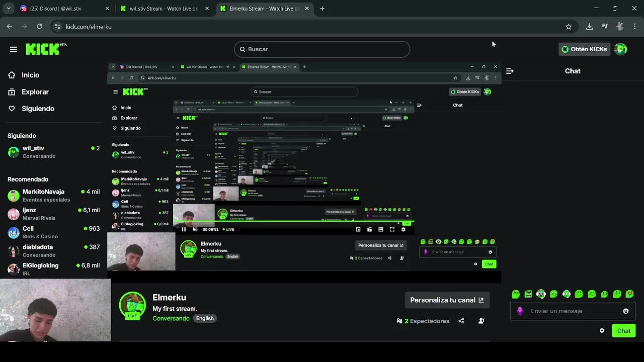Click MarkitoNavaja's avatar icon
The width and height of the screenshot is (644, 362).
pos(14,196)
